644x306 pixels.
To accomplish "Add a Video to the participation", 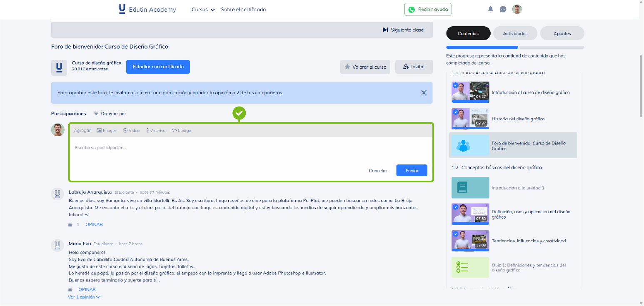I will point(131,130).
